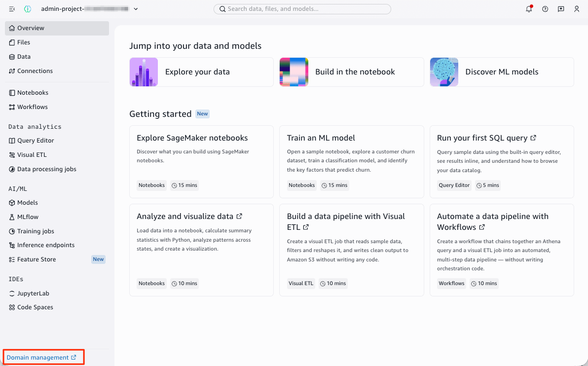
Task: Open Explore SageMaker notebooks tutorial
Action: point(201,162)
